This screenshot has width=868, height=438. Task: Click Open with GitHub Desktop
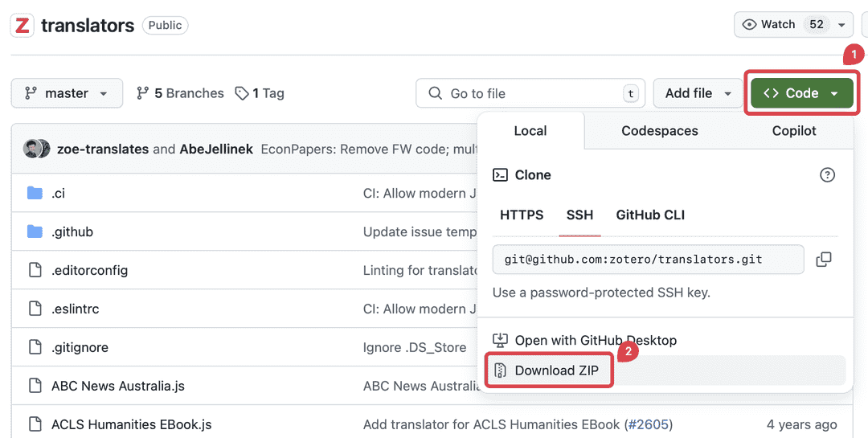[x=595, y=340]
